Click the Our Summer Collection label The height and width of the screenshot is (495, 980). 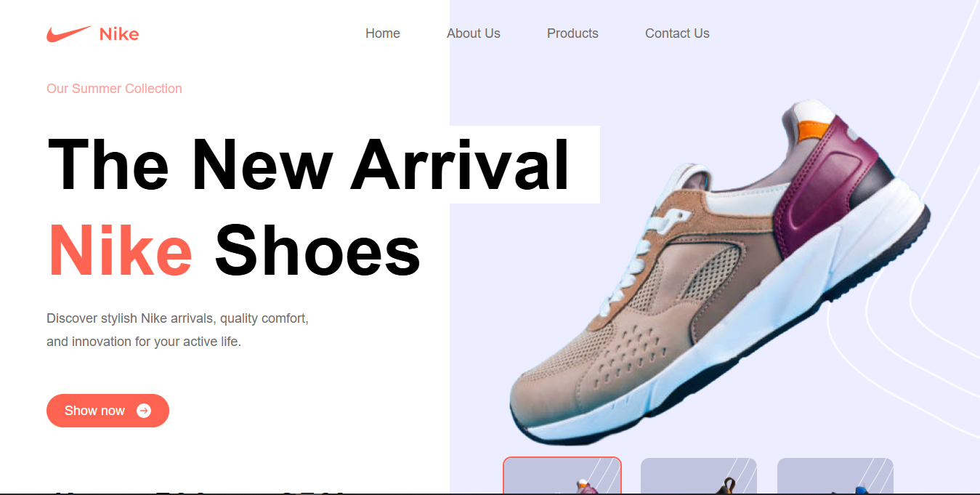[x=114, y=89]
